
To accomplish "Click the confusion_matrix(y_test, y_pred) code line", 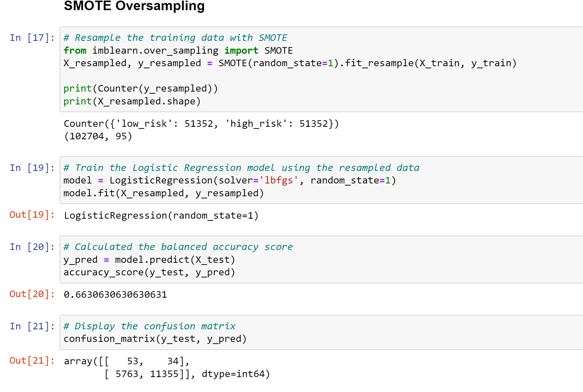I will pyautogui.click(x=155, y=339).
